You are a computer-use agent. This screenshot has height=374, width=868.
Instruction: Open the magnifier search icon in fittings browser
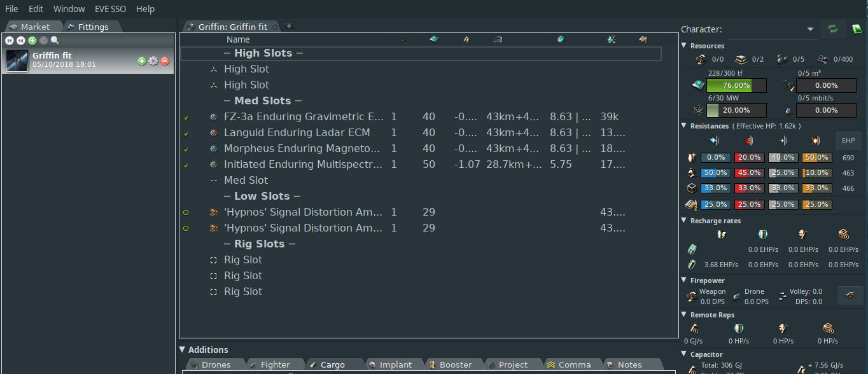[55, 40]
